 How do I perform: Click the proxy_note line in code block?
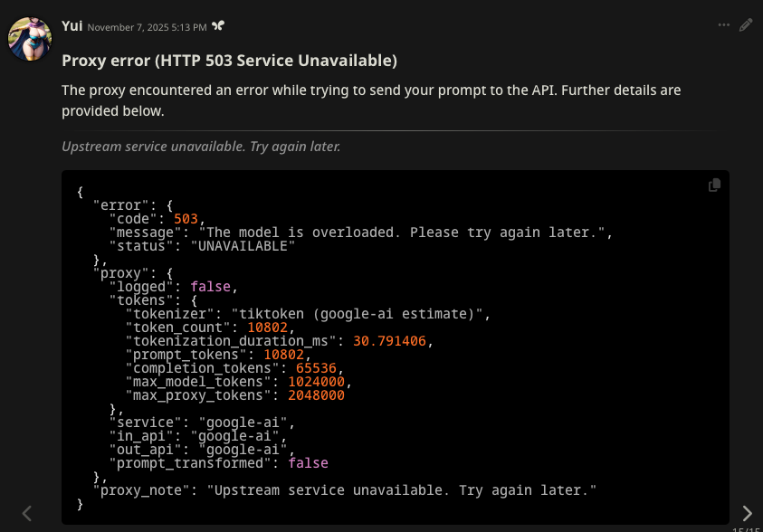click(x=345, y=490)
